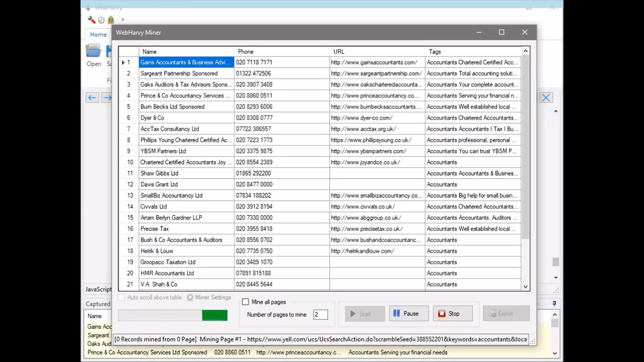This screenshot has width=644, height=362.
Task: Click the scroll-up arrow of the results table
Action: click(x=525, y=51)
